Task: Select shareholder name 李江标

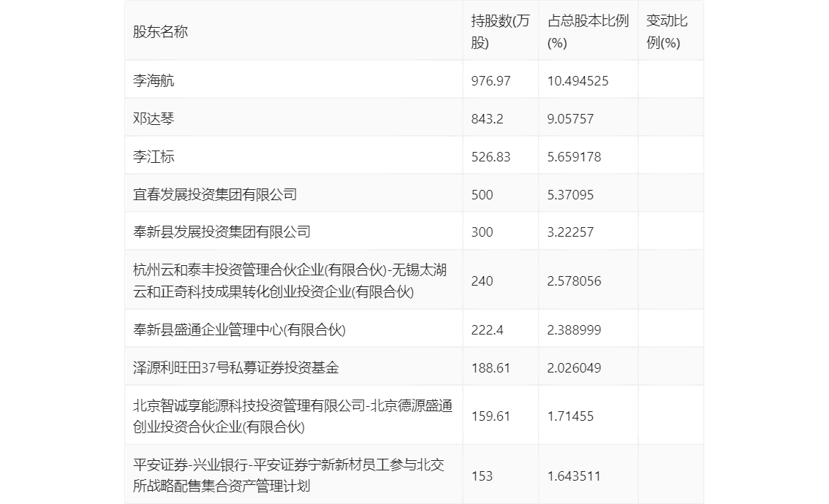Action: tap(154, 157)
